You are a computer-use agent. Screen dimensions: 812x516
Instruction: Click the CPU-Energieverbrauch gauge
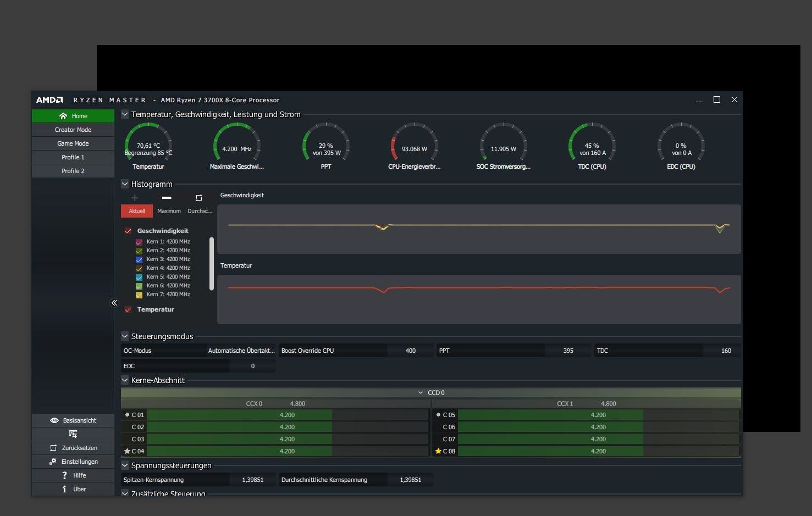point(415,143)
